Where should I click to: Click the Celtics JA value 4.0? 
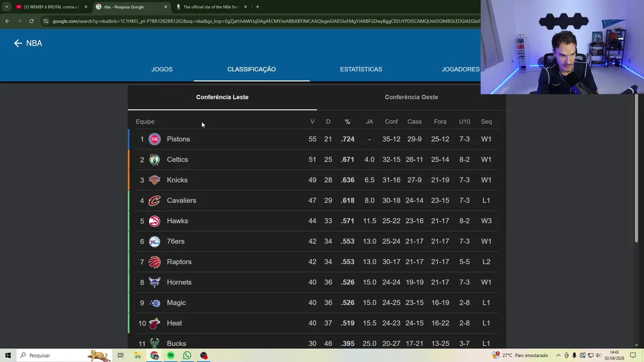pyautogui.click(x=369, y=160)
